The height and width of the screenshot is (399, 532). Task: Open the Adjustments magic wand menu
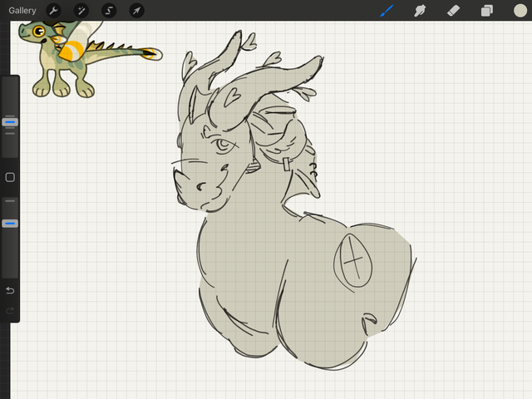[81, 11]
